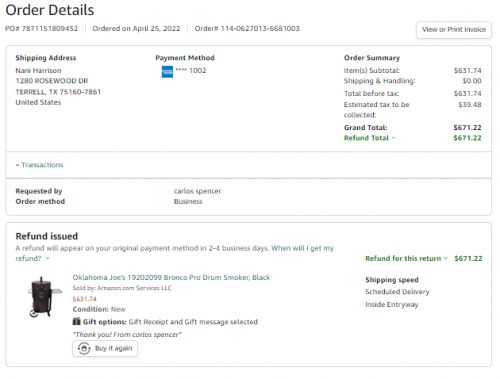Click the Order# 114-0627013-6681003 text
500x379 pixels.
coord(247,29)
